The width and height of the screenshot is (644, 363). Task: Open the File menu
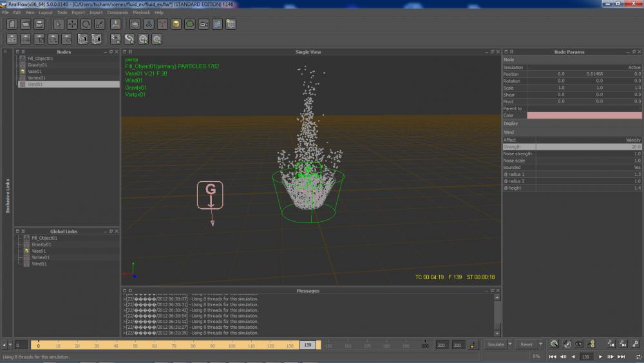tap(5, 13)
